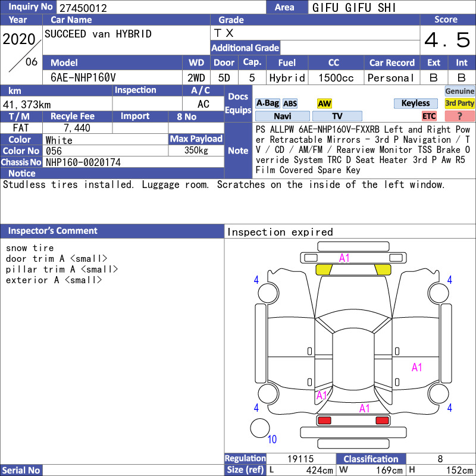The width and height of the screenshot is (476, 476).
Task: Click the Inspection expired text
Action: click(280, 232)
